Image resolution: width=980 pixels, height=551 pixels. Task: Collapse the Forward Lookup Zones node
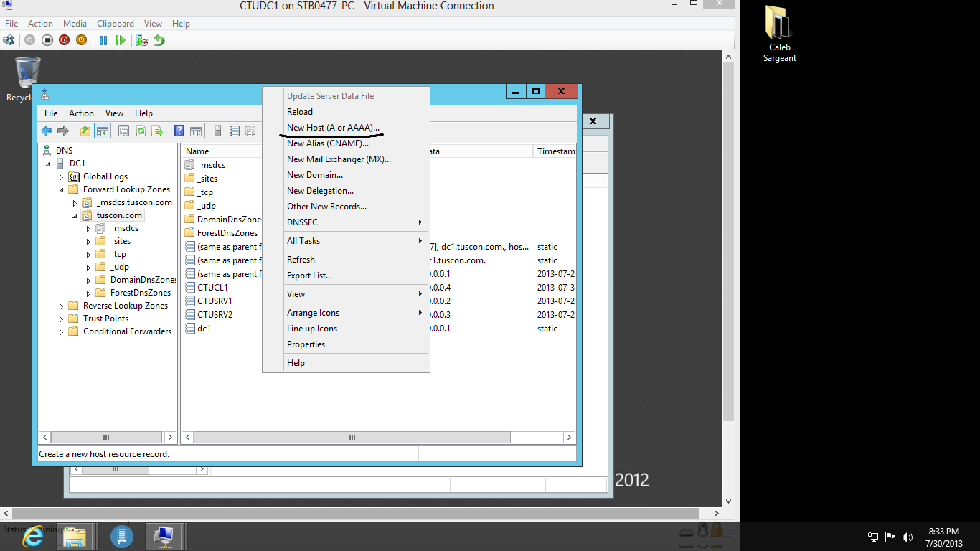click(62, 189)
